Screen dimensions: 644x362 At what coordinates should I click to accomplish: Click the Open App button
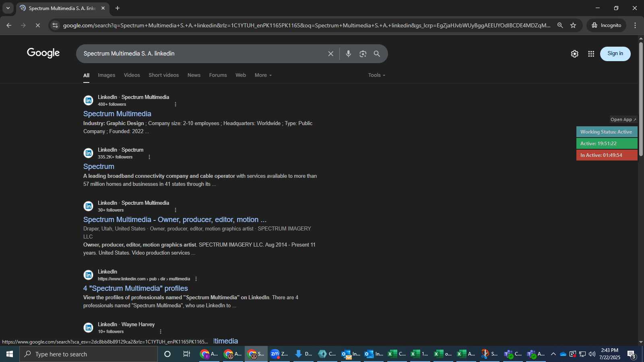[623, 119]
